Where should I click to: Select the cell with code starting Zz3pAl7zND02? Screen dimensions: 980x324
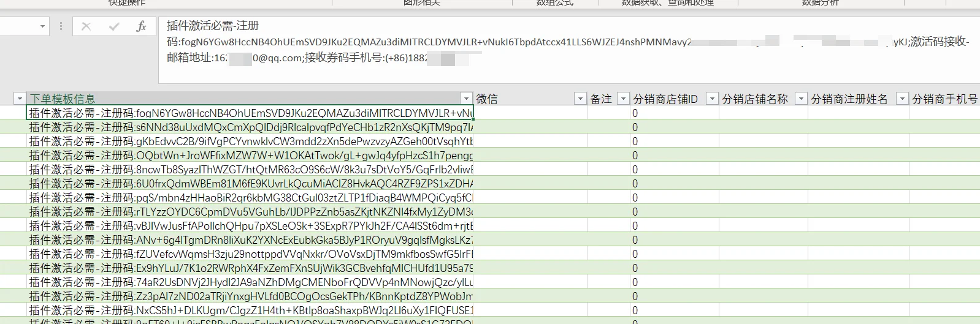pos(250,296)
